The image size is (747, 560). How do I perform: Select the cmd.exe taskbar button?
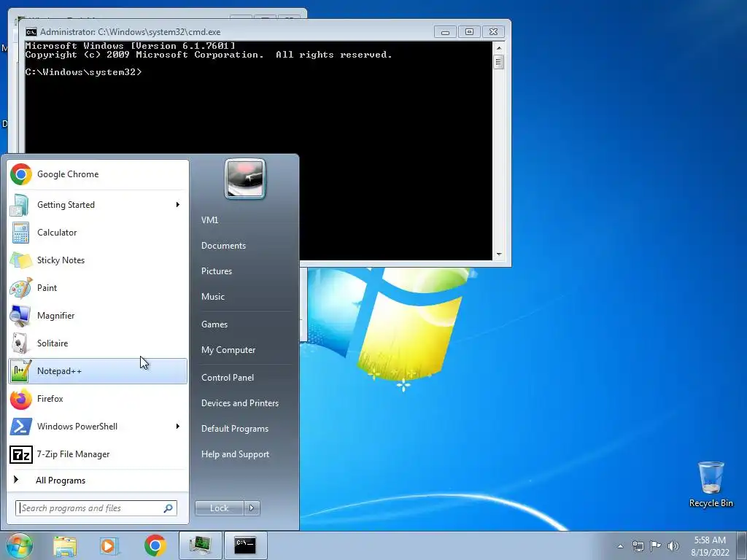click(x=245, y=545)
